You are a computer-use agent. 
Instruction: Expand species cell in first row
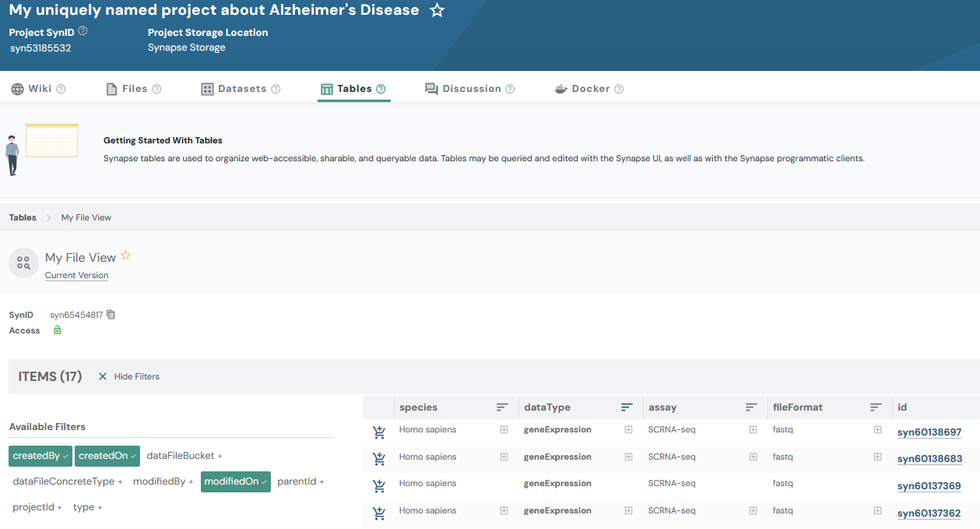(x=504, y=430)
